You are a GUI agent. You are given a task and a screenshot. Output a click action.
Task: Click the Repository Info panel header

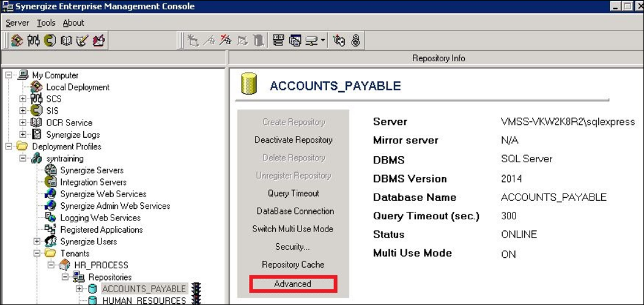coord(438,58)
